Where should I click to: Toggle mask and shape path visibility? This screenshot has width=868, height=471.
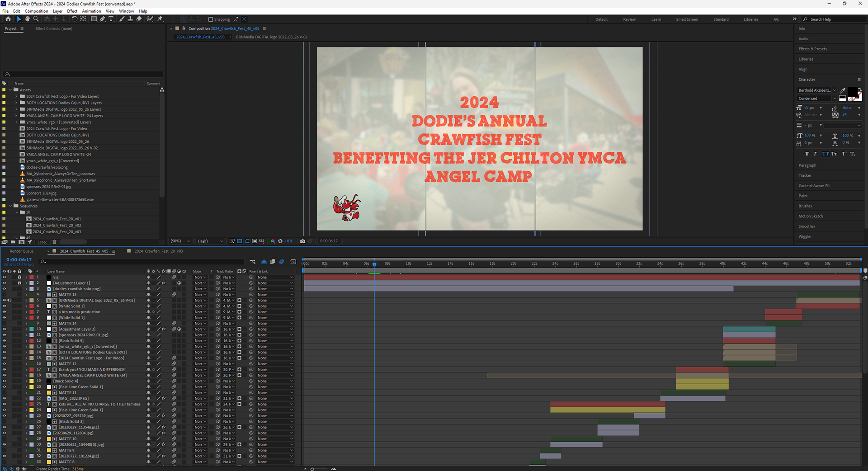pyautogui.click(x=247, y=241)
